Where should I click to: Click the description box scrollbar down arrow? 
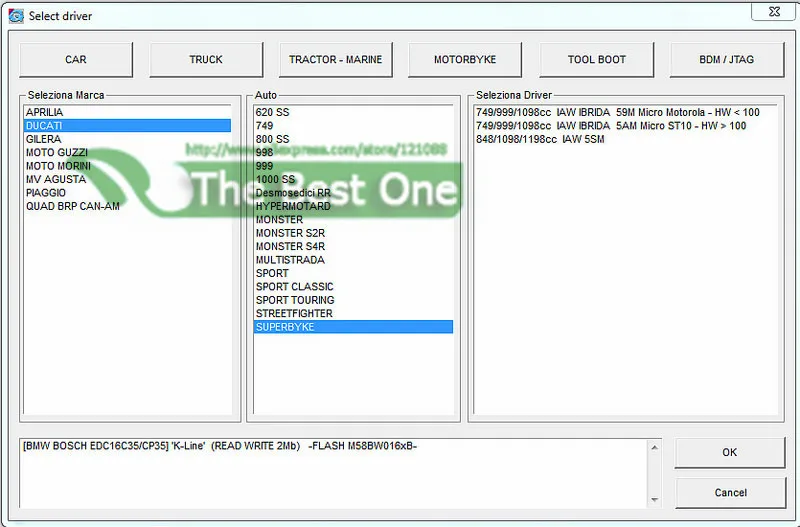click(x=655, y=500)
